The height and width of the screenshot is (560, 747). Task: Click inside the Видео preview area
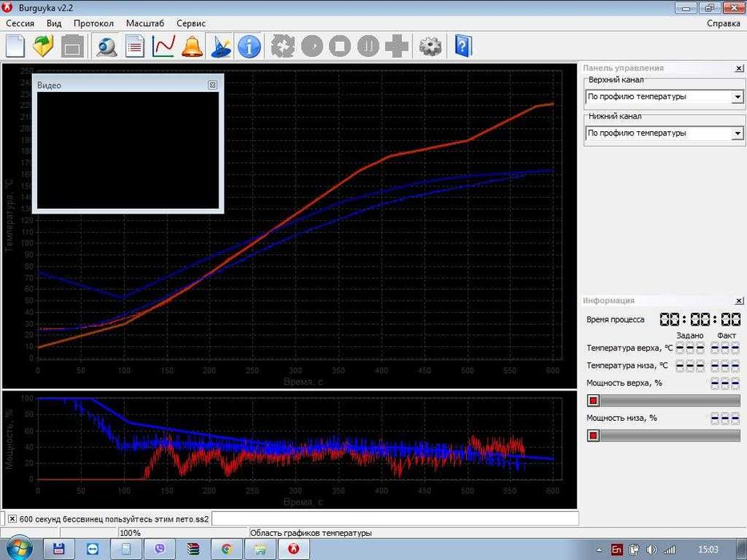coord(127,150)
